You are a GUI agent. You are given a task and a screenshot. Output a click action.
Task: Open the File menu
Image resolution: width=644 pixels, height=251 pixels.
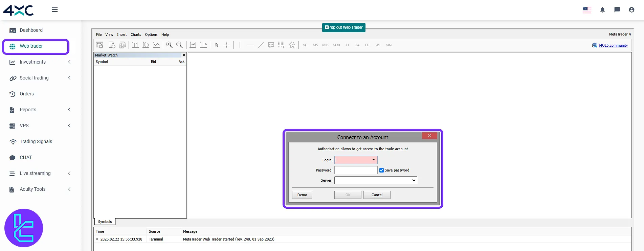pyautogui.click(x=99, y=35)
